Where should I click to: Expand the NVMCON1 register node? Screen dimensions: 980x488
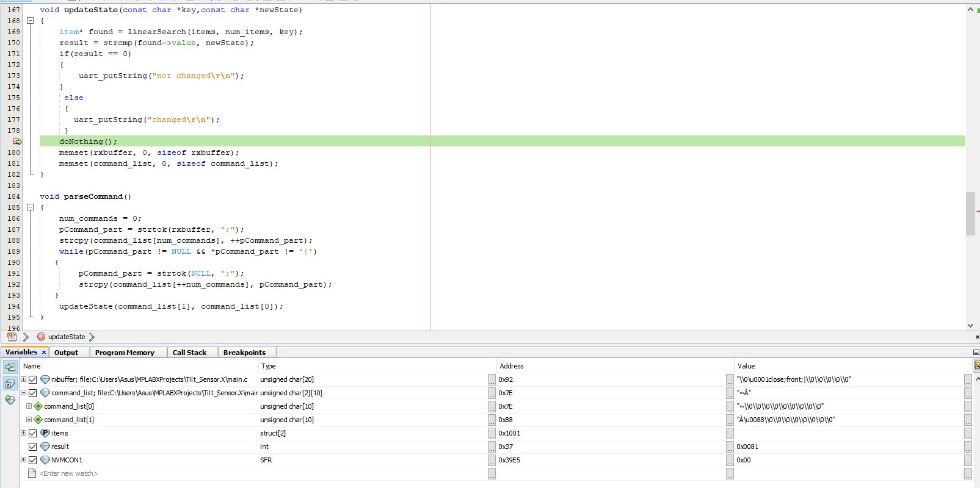(x=24, y=460)
